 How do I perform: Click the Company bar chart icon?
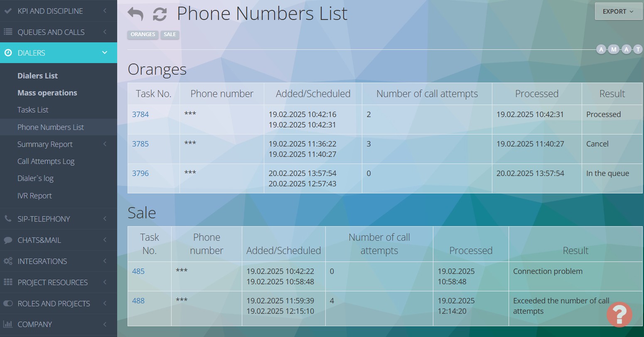8,324
